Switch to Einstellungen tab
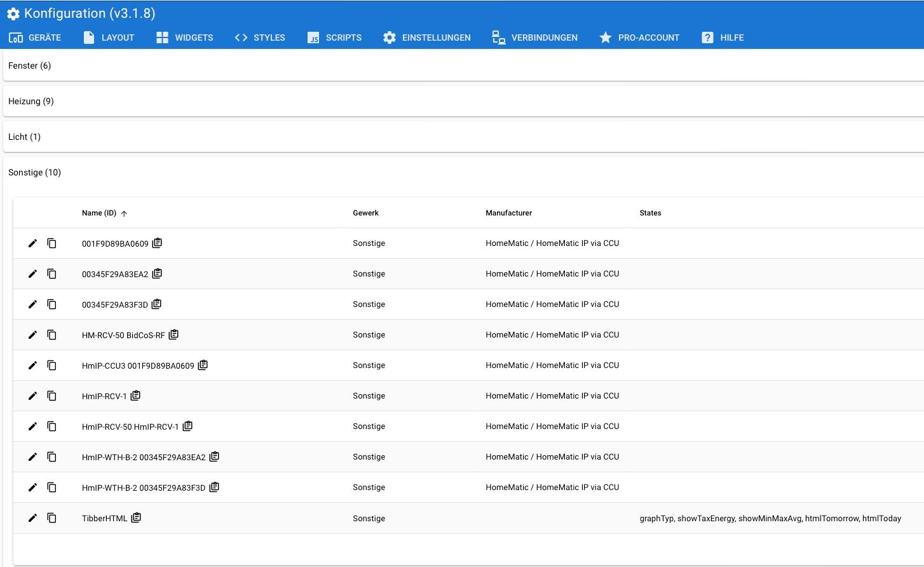This screenshot has width=924, height=567. pyautogui.click(x=427, y=38)
